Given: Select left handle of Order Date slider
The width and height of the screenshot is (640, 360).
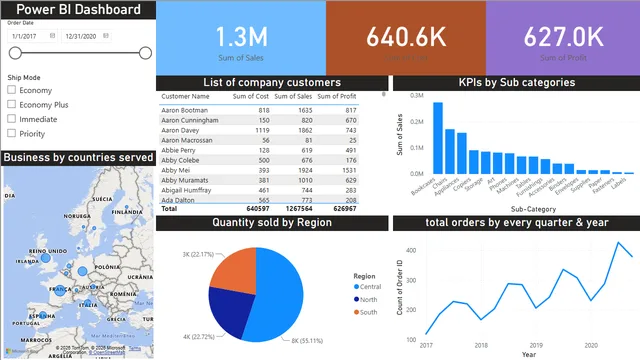Looking at the screenshot, I should click(15, 53).
